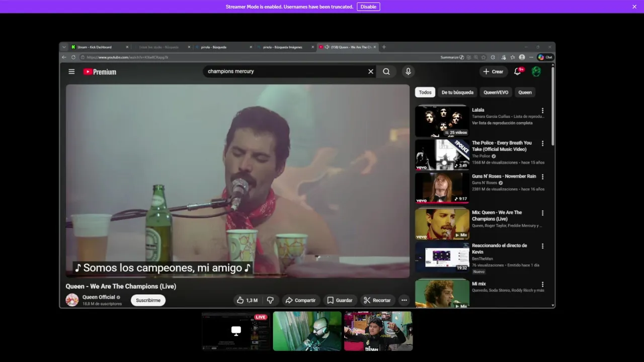Dislike the video with thumbs down
644x362 pixels.
(270, 300)
